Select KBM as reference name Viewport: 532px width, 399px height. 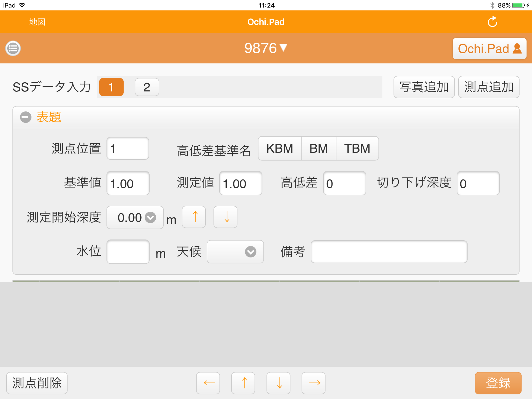280,148
